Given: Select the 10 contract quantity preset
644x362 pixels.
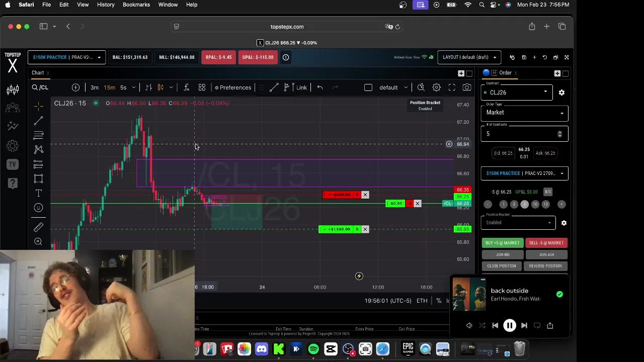Looking at the screenshot, I should tap(535, 204).
